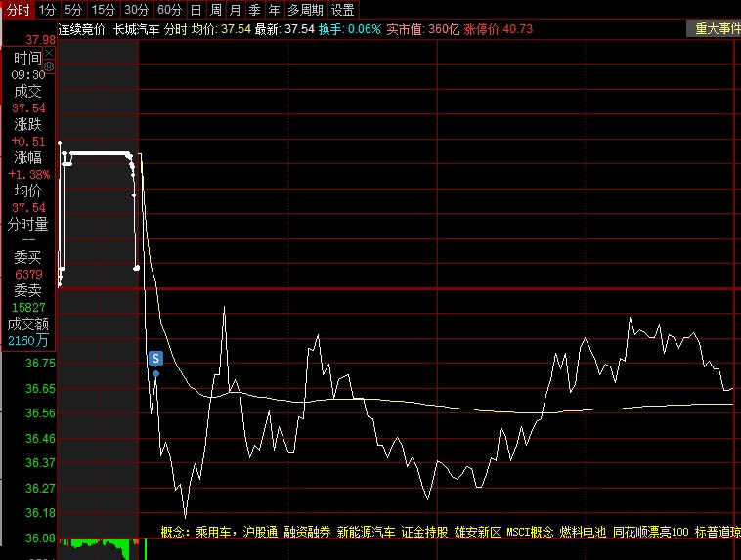The width and height of the screenshot is (741, 560).
Task: Click the 36.37 price axis label
Action: click(x=40, y=462)
